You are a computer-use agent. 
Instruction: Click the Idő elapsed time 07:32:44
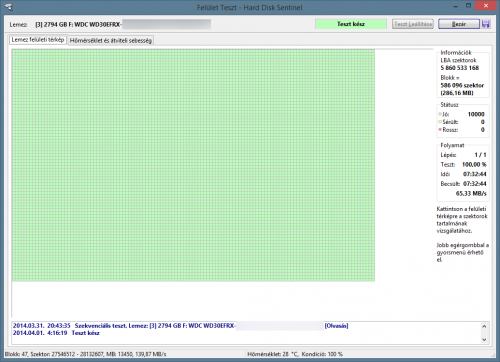(475, 174)
